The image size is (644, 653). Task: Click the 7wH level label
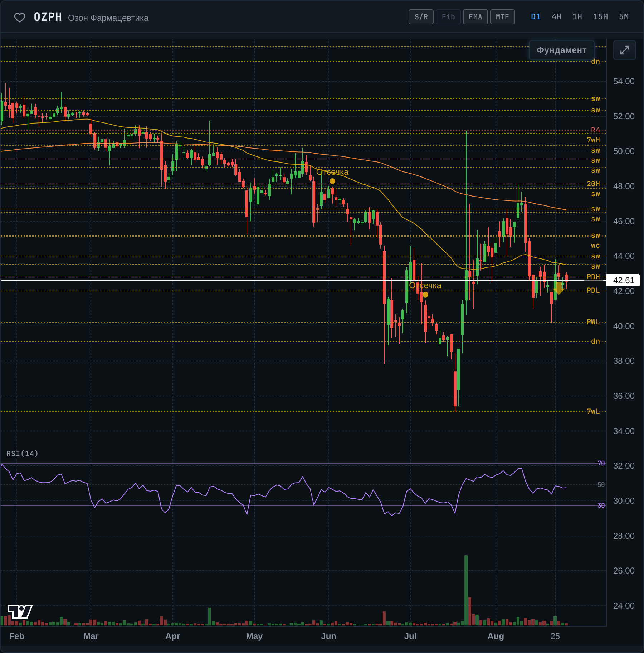(593, 140)
